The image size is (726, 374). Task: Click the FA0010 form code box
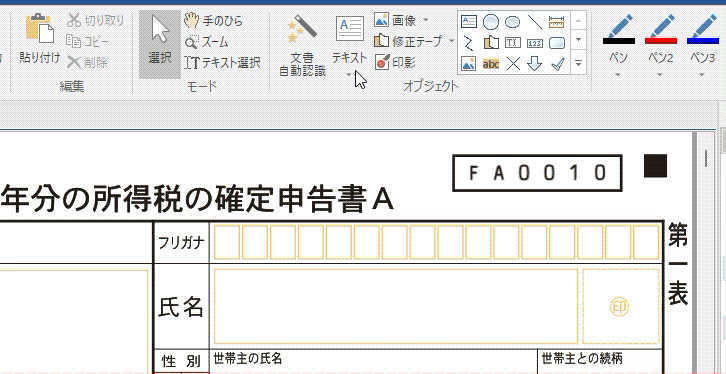coord(537,173)
